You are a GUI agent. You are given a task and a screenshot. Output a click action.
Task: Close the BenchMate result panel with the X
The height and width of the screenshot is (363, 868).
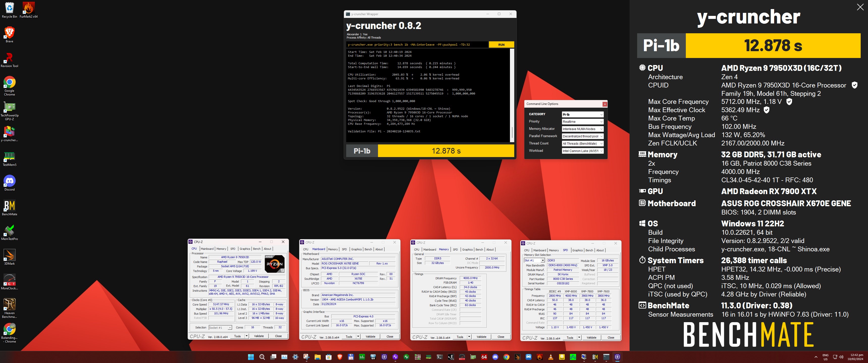(860, 7)
